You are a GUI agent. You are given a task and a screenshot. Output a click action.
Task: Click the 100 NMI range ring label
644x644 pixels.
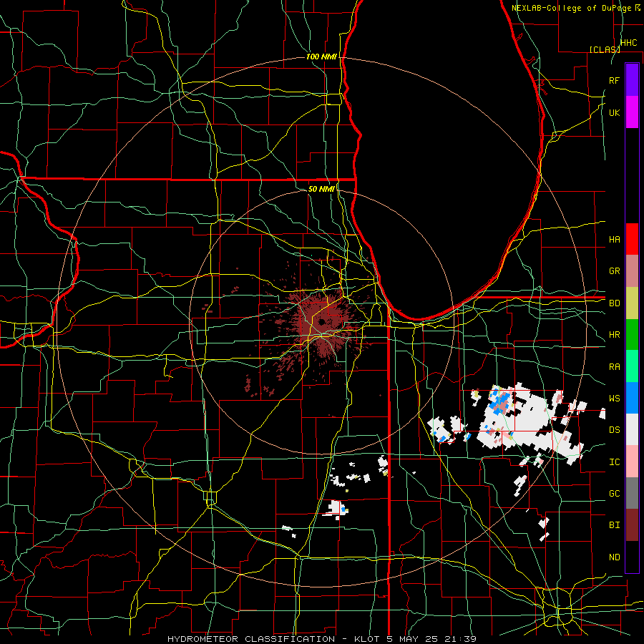point(321,57)
